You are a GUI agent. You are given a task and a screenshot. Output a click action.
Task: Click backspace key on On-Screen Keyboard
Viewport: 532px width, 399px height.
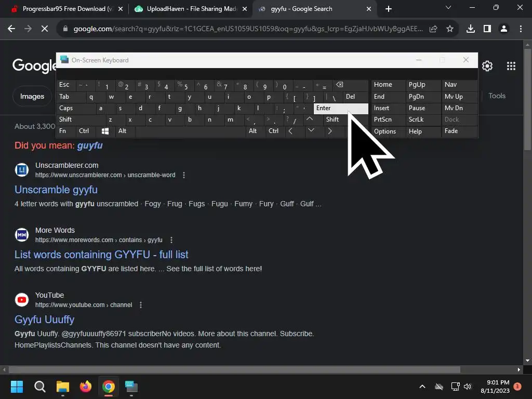pyautogui.click(x=351, y=85)
